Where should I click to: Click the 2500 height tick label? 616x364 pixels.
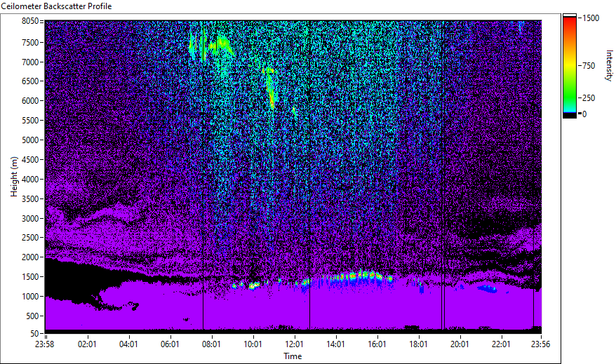(30, 238)
